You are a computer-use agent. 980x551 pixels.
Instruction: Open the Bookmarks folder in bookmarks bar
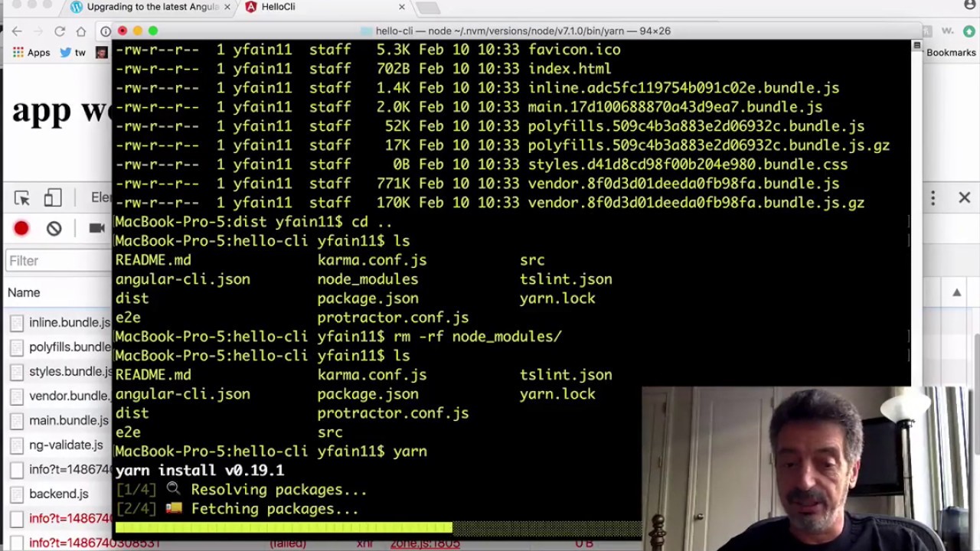[x=951, y=53]
